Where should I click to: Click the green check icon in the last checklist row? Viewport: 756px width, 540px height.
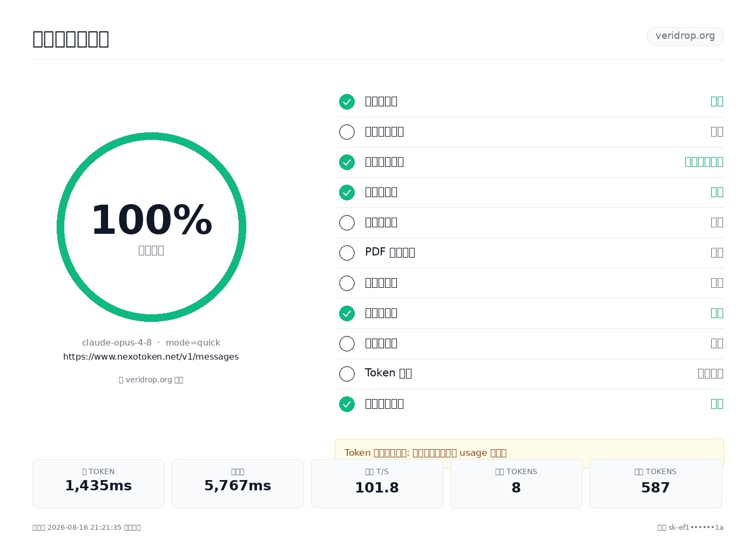click(347, 404)
